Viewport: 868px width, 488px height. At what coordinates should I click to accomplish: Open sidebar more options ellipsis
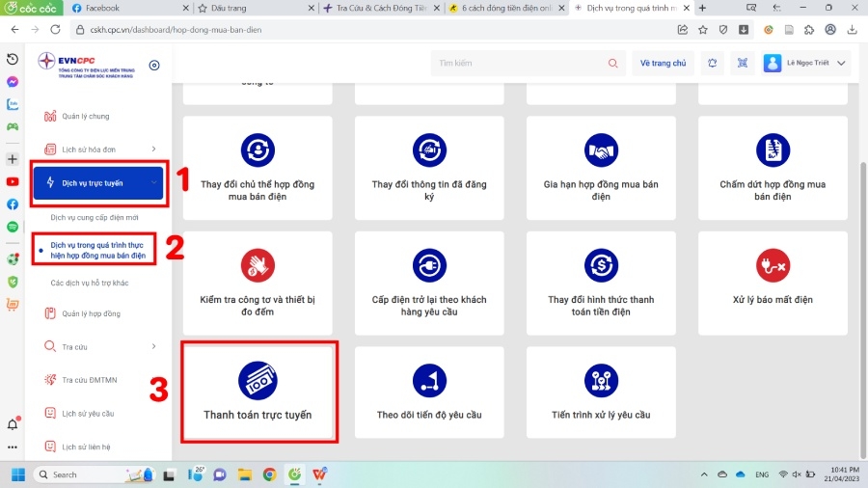pyautogui.click(x=13, y=447)
